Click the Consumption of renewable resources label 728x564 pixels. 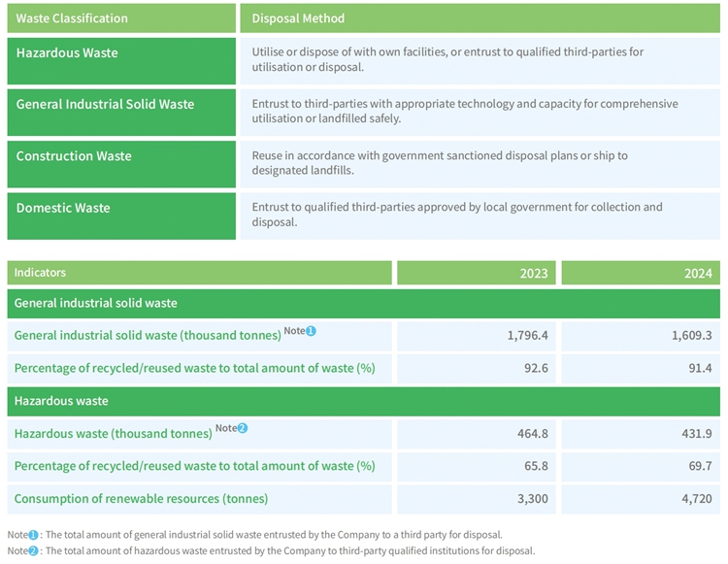tap(141, 499)
